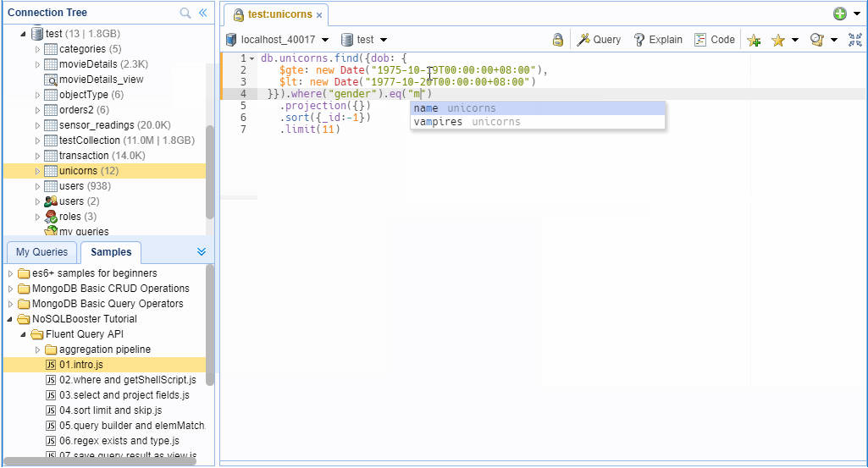Viewport: 868px width, 468px height.
Task: Click the lock icon on test:unicorns tab
Action: pos(239,15)
